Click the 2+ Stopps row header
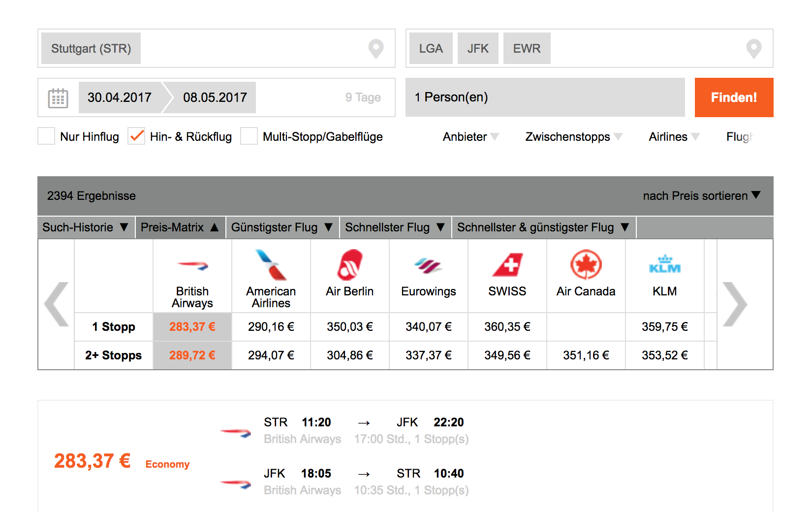The width and height of the screenshot is (812, 512). pos(114,355)
